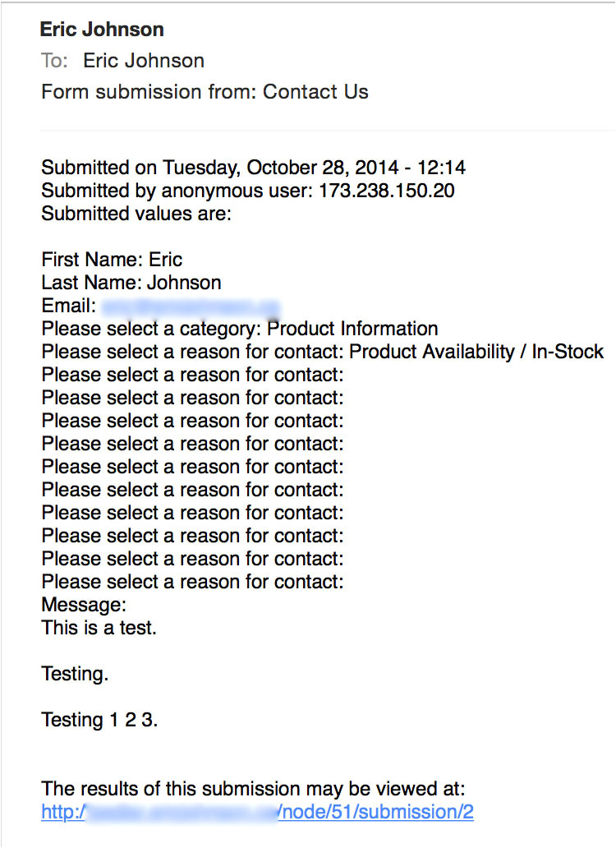Select the IP address 173.238.150.20
The height and width of the screenshot is (848, 616).
pyautogui.click(x=387, y=191)
